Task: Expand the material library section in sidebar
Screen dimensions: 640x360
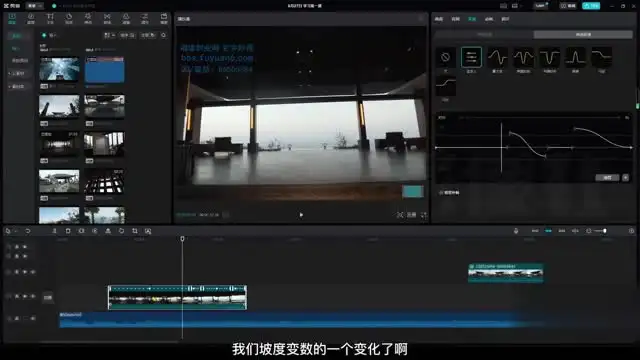Action: (x=18, y=87)
